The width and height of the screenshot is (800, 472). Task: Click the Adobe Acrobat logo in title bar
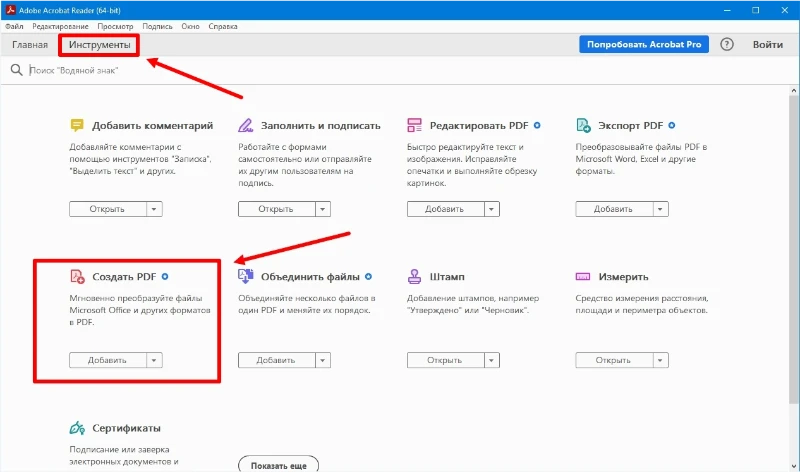coord(10,10)
